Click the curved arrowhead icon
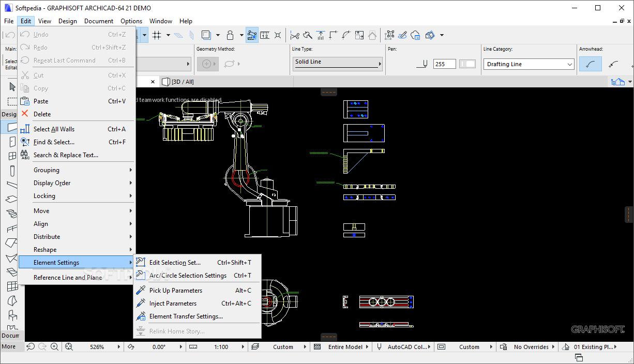Screen dimensions: 634x364 [x=591, y=64]
